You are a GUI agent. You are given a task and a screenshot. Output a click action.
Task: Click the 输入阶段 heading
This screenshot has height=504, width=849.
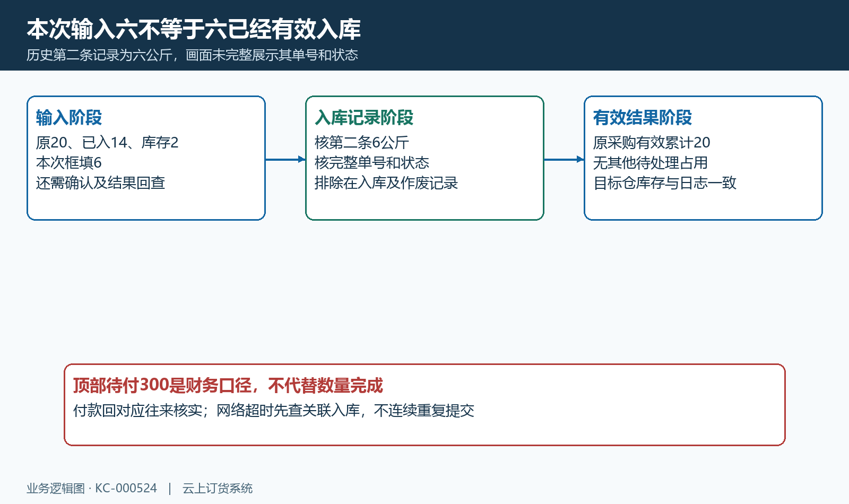click(x=69, y=118)
